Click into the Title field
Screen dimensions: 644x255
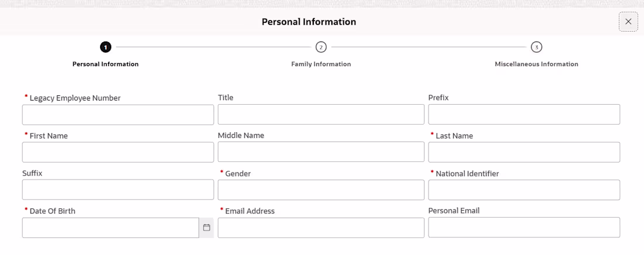click(x=321, y=114)
